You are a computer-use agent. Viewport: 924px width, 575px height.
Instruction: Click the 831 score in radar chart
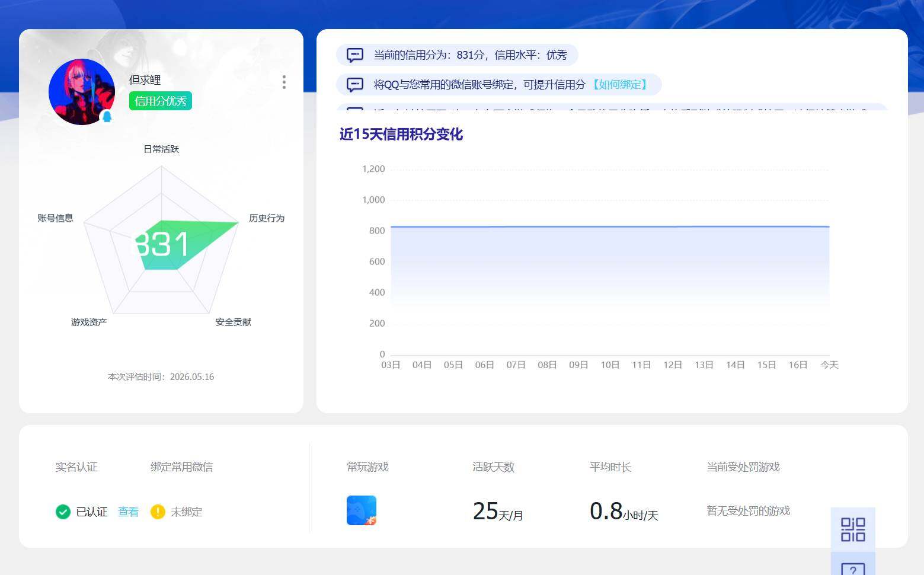coord(161,244)
